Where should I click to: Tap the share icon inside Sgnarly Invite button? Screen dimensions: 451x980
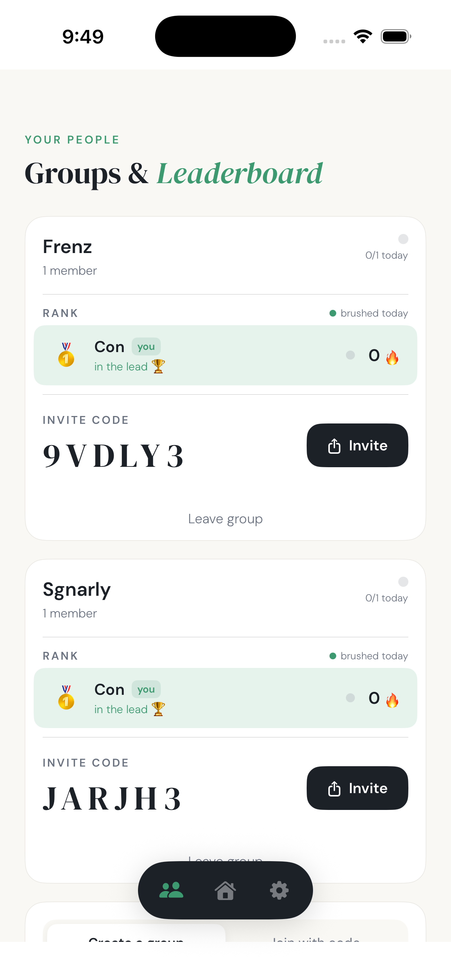point(334,788)
